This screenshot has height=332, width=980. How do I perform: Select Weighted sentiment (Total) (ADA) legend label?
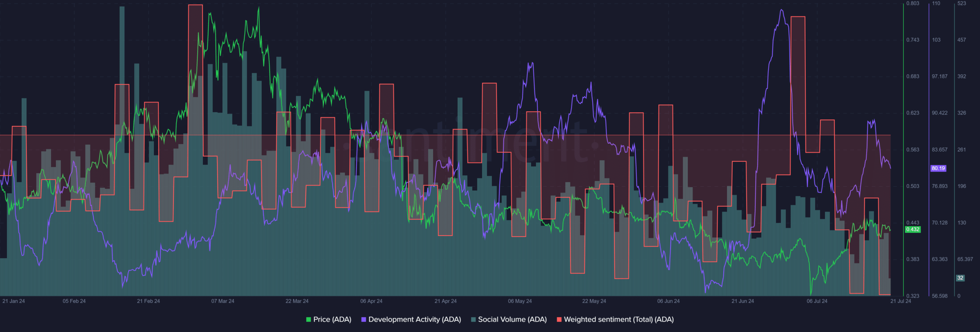[619, 319]
